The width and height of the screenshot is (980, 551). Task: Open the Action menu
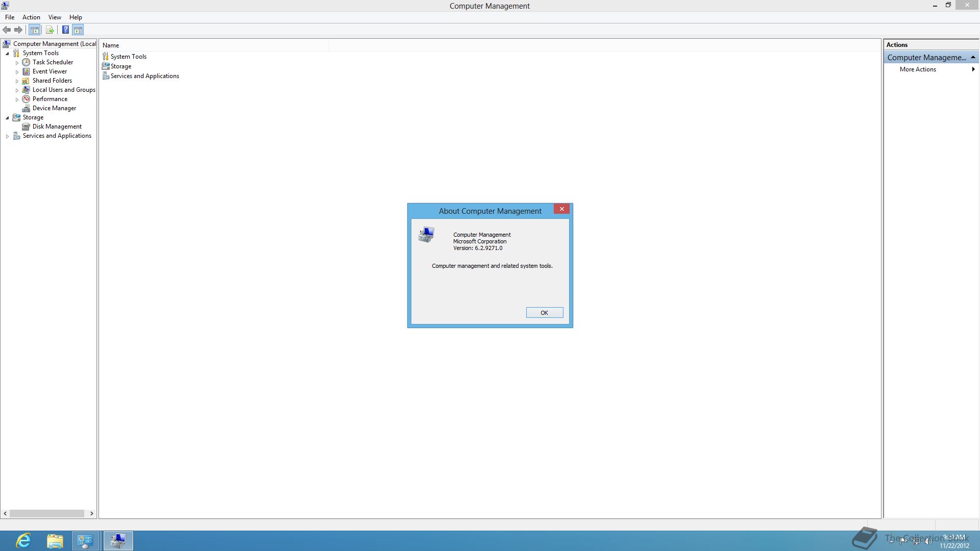[31, 17]
